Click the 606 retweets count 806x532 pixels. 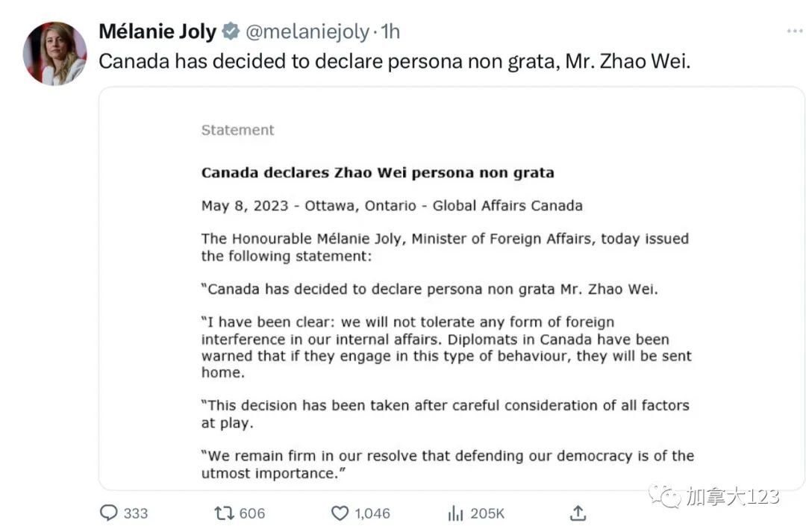pos(252,513)
